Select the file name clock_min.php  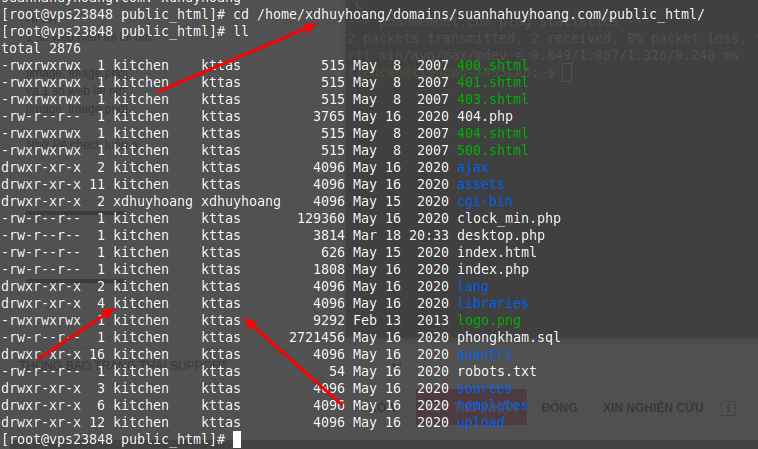pos(509,218)
